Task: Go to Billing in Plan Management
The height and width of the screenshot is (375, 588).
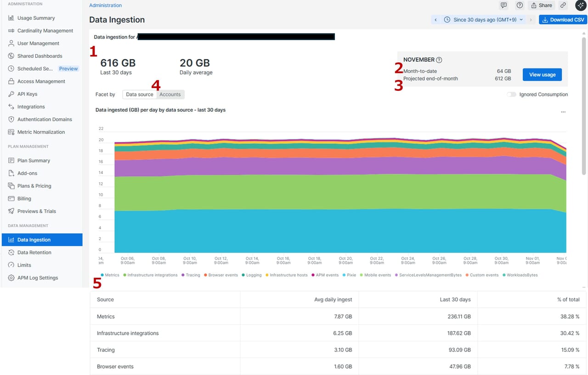Action: [24, 199]
